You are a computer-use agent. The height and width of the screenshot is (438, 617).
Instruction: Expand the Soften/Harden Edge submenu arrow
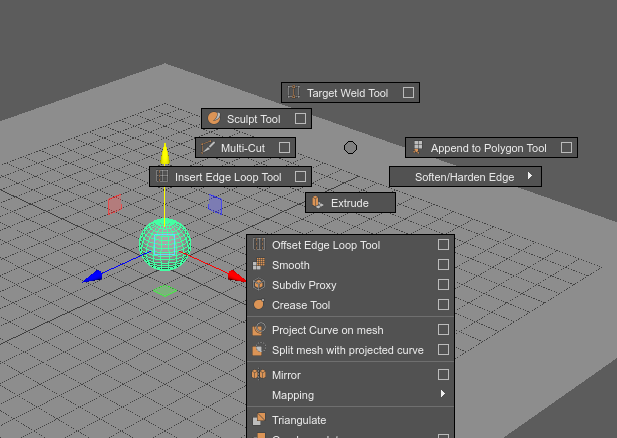(x=529, y=177)
